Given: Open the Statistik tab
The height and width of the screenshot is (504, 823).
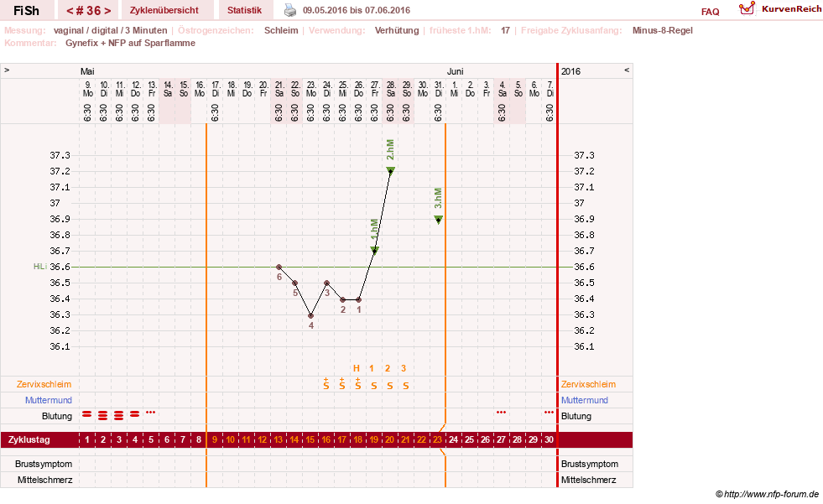Looking at the screenshot, I should click(245, 10).
